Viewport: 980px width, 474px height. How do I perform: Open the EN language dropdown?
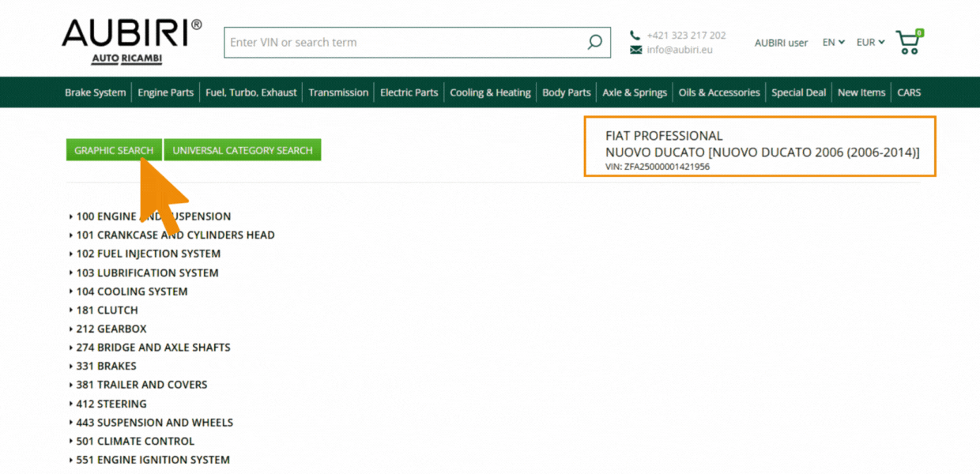833,43
